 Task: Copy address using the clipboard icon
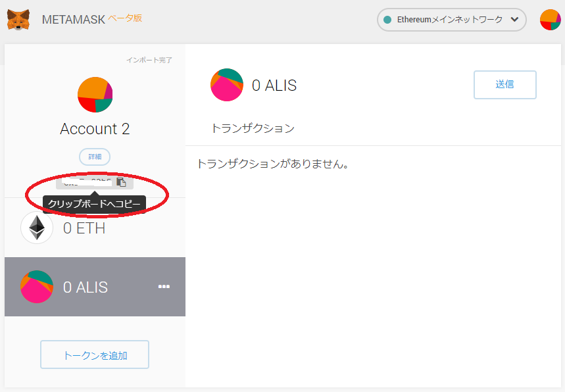coord(122,182)
